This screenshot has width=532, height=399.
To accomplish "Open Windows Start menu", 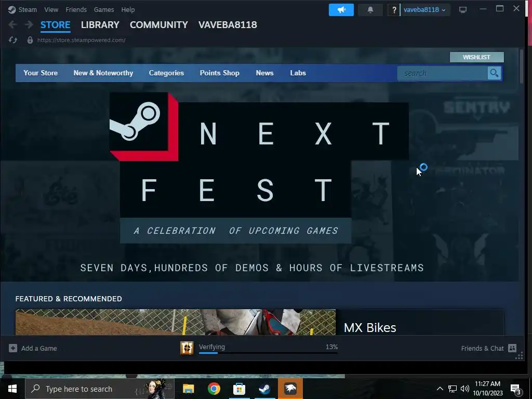I will [x=12, y=389].
